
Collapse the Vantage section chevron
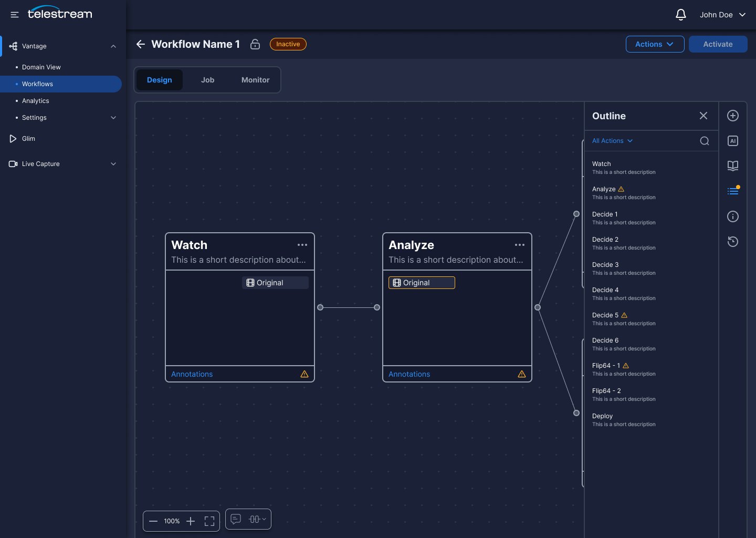[x=113, y=46]
